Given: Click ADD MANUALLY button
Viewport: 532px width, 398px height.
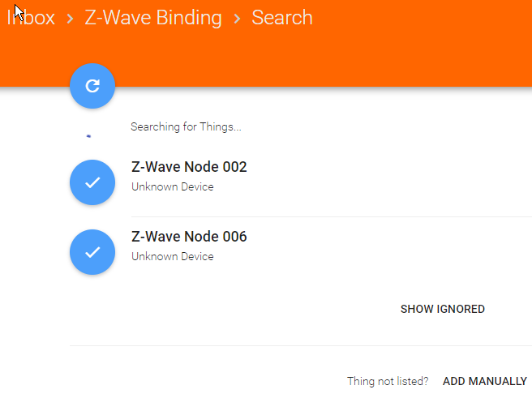Looking at the screenshot, I should (485, 381).
